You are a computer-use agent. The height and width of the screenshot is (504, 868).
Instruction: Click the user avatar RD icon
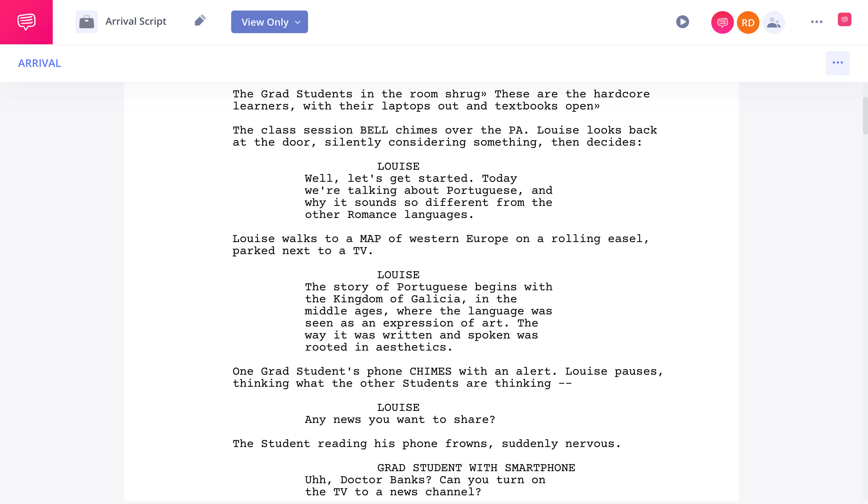747,22
